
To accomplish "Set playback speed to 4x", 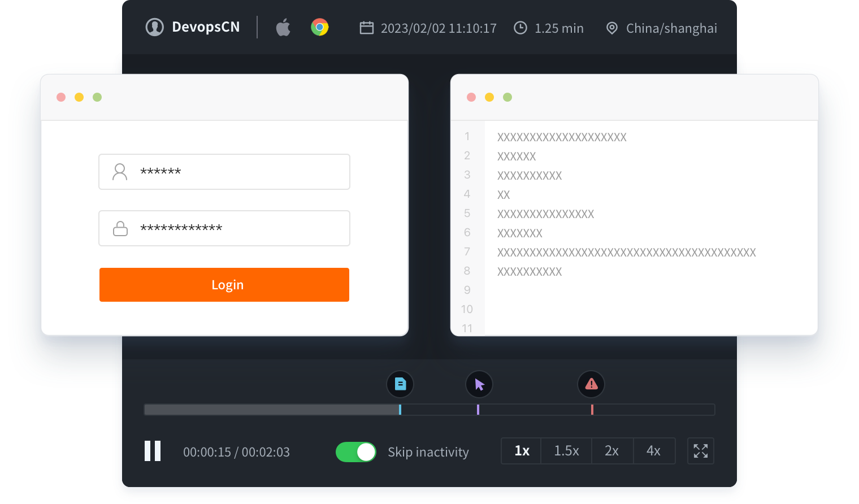I will (x=654, y=451).
